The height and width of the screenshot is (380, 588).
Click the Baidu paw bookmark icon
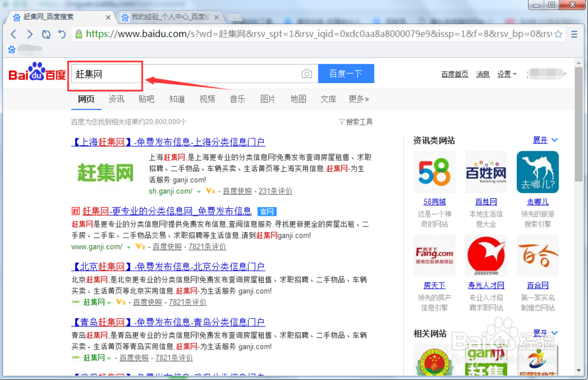[x=12, y=49]
